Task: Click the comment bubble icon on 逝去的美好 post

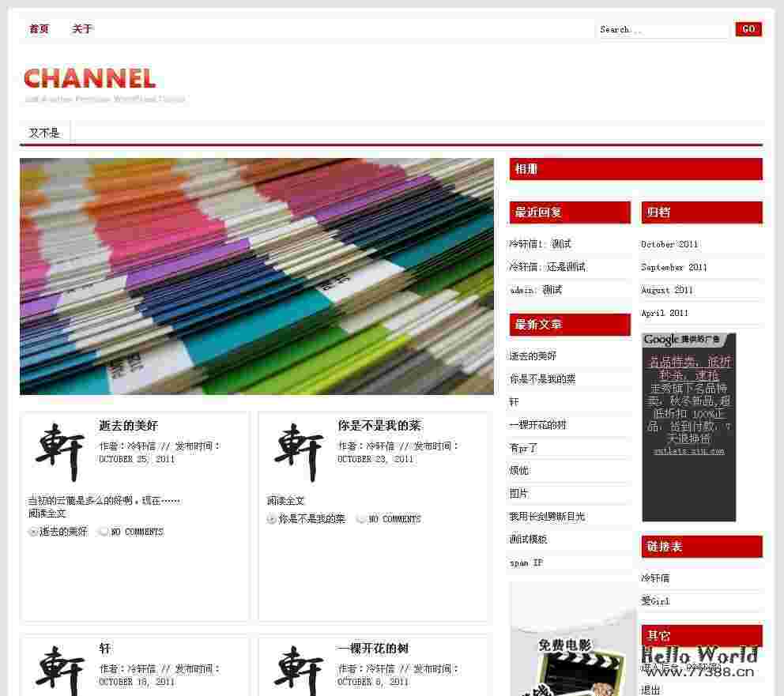Action: [x=103, y=532]
